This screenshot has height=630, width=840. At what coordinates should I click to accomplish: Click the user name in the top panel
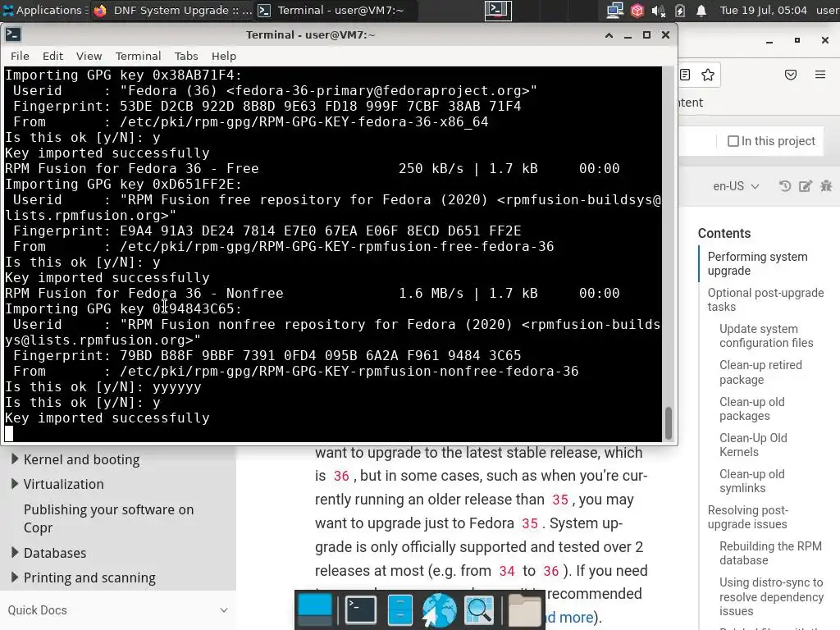tap(828, 10)
